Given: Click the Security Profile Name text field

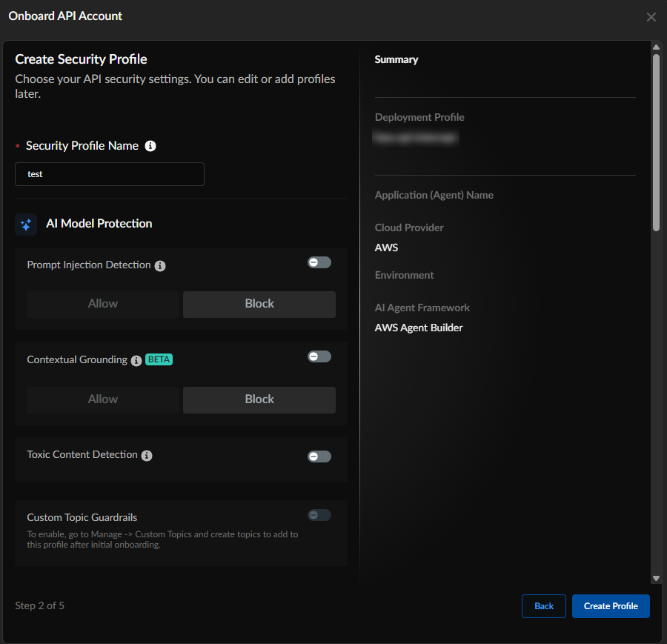Looking at the screenshot, I should [110, 174].
